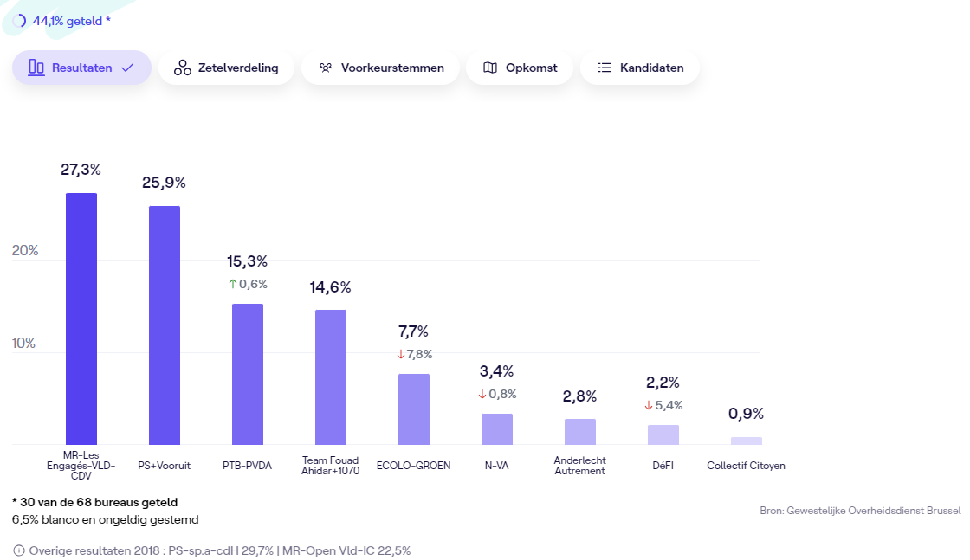Click the checkmark on the Resultaten tab
The height and width of the screenshot is (560, 970).
[127, 68]
